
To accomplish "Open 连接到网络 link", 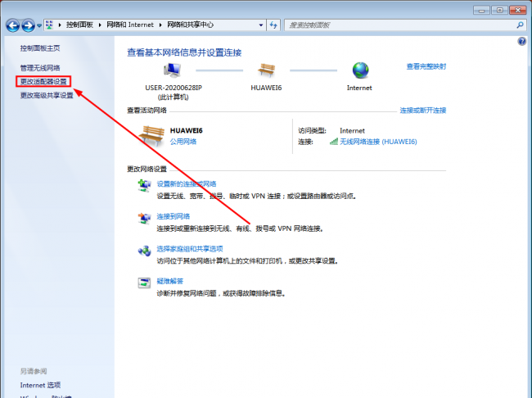I will click(x=173, y=216).
